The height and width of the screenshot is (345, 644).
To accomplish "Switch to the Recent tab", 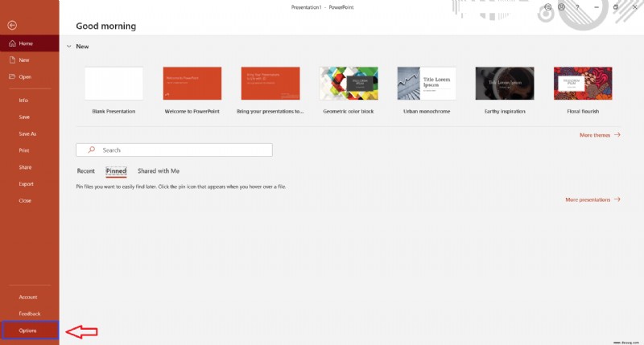I will point(86,171).
